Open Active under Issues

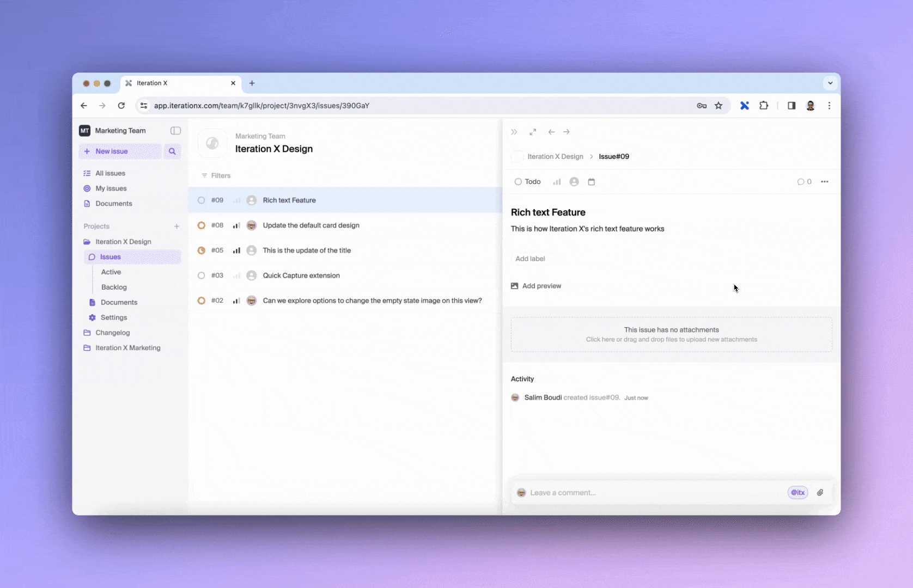pos(111,272)
